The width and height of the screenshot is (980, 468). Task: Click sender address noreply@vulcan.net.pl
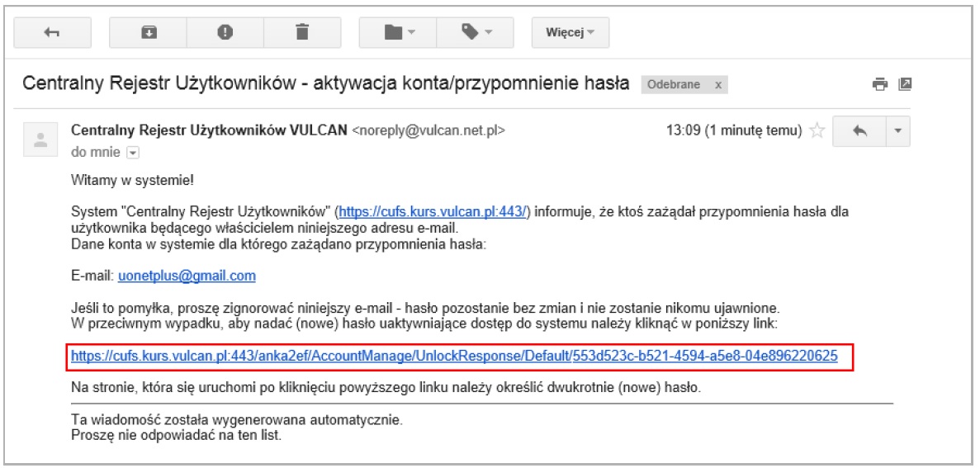(428, 130)
